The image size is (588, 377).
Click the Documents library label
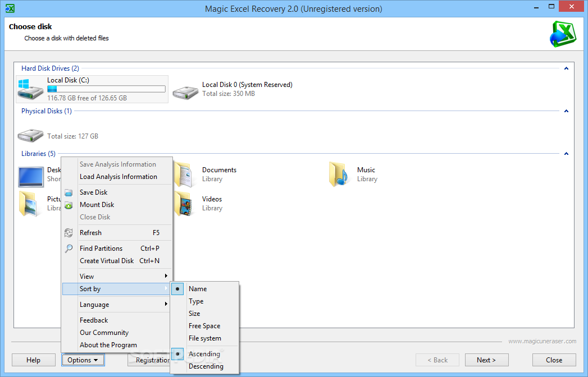pyautogui.click(x=220, y=170)
